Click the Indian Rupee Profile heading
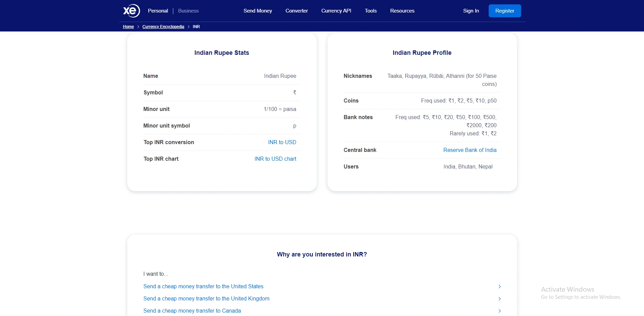 422,53
